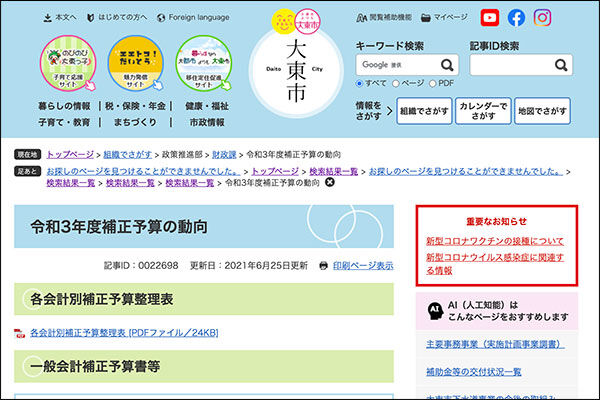Open the Instagram icon
The image size is (600, 400).
pos(542,18)
